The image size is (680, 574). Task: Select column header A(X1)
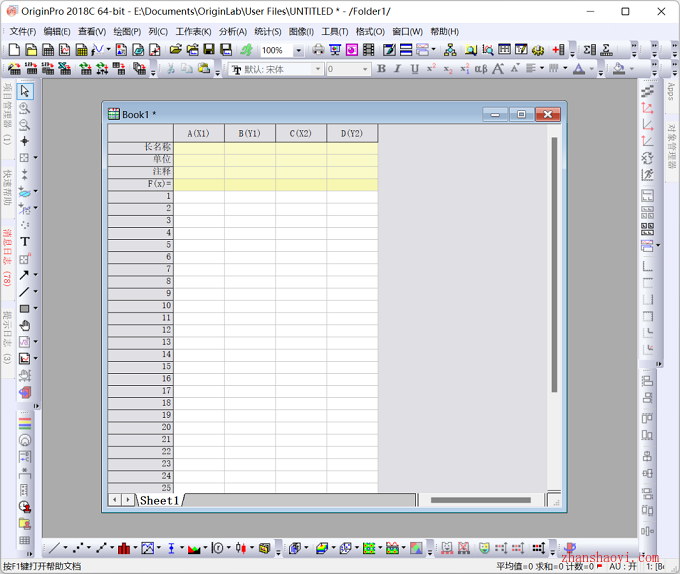[x=199, y=134]
